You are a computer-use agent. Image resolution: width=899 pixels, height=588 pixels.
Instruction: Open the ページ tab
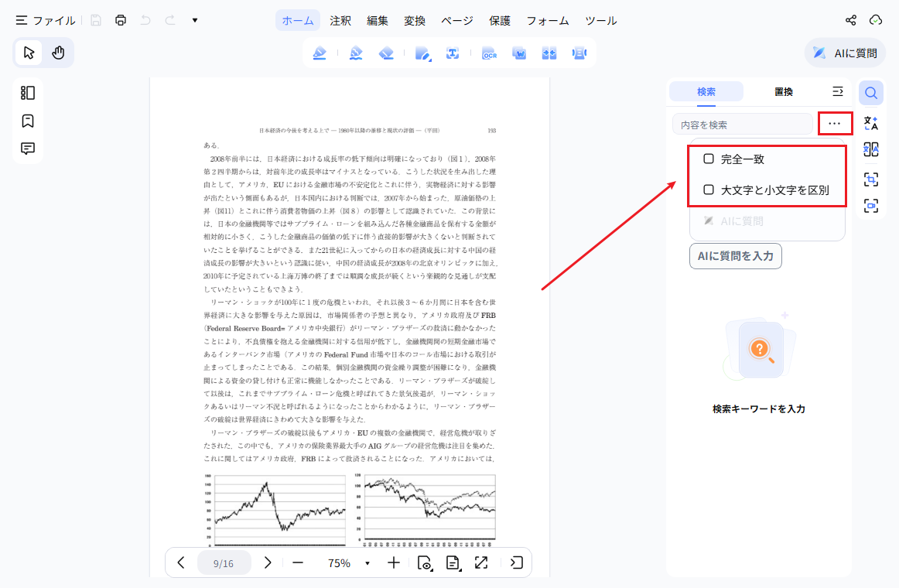click(457, 21)
